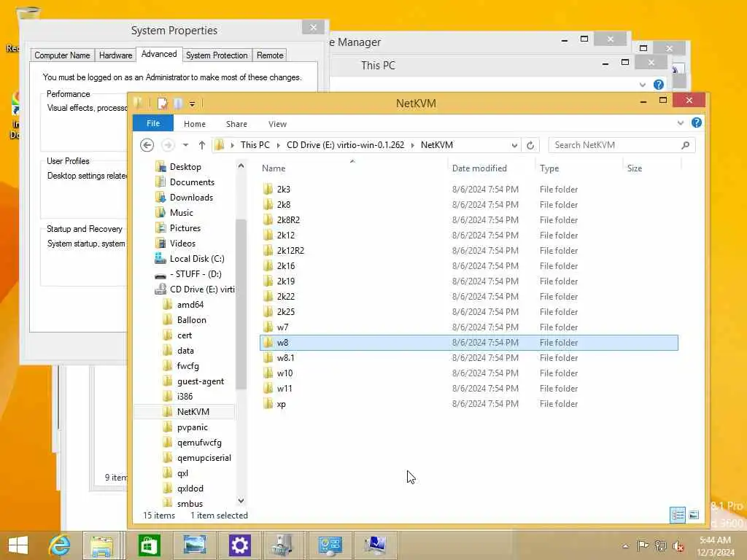
Task: Click the Back arrow in NetKVM explorer
Action: [x=147, y=145]
